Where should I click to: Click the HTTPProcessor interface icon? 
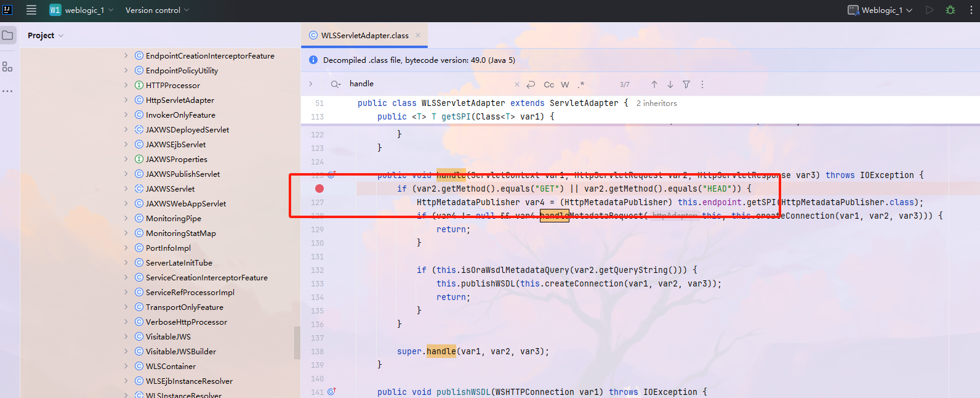(x=139, y=85)
